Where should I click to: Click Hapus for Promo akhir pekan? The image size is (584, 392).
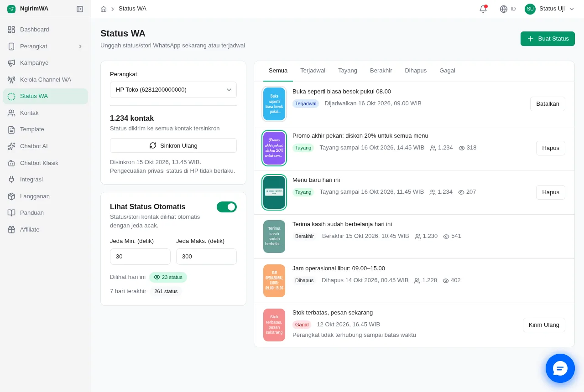pyautogui.click(x=551, y=148)
